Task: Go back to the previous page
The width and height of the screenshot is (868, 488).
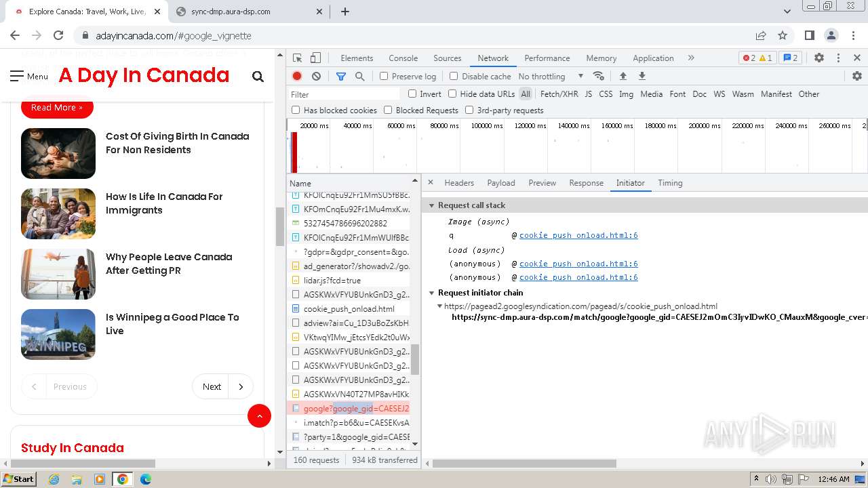Action: (x=15, y=35)
